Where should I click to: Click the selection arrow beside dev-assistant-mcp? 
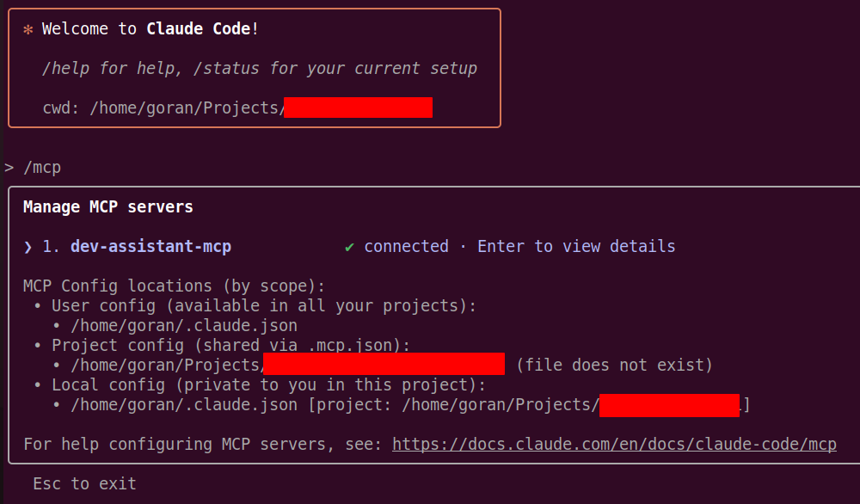(28, 247)
